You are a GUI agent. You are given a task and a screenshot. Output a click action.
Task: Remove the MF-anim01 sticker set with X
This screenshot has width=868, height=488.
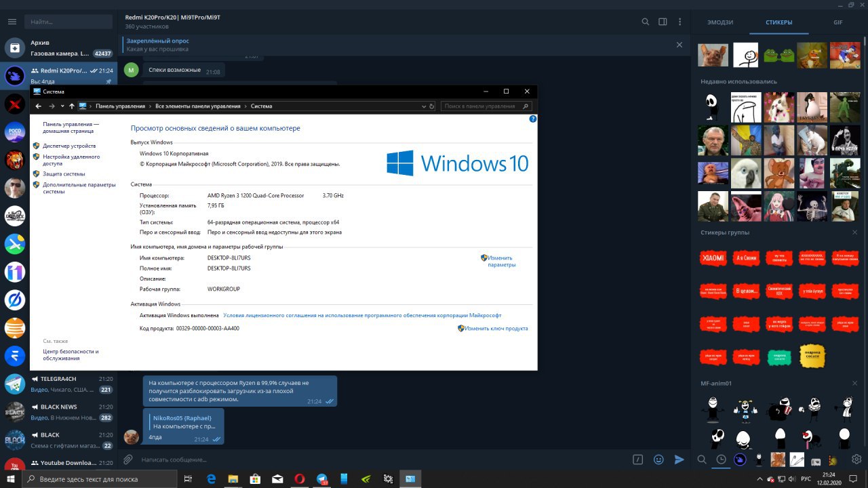854,384
